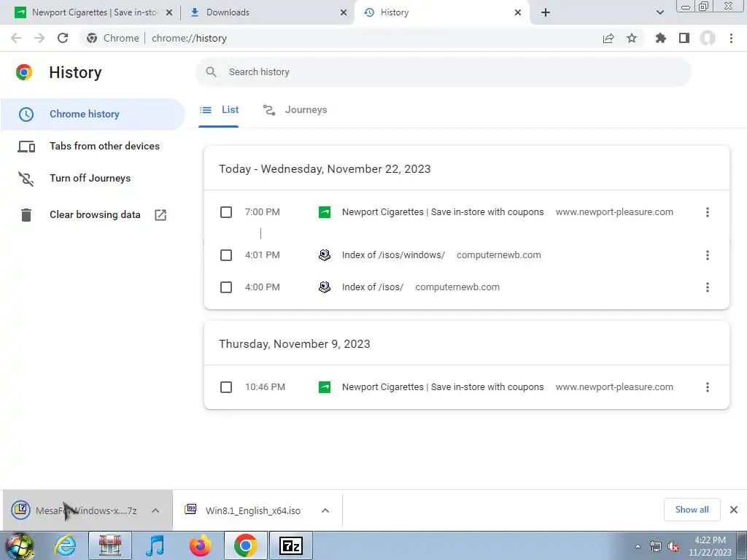The image size is (747, 560).
Task: Select Chrome history in the sidebar
Action: point(93,114)
